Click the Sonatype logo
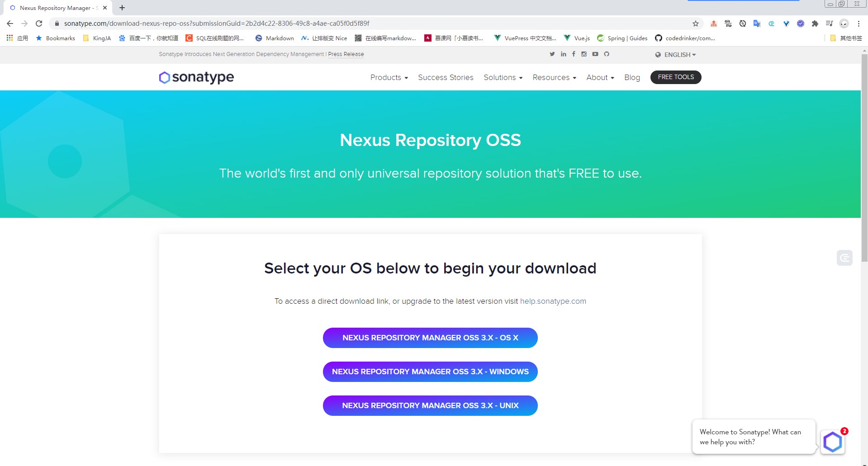 click(x=196, y=77)
